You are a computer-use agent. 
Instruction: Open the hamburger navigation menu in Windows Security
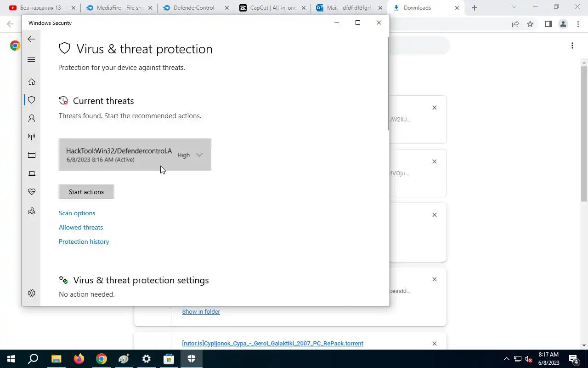point(31,59)
